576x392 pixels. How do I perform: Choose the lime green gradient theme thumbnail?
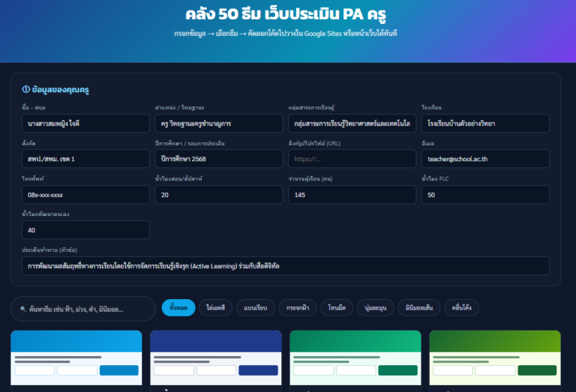tap(495, 358)
